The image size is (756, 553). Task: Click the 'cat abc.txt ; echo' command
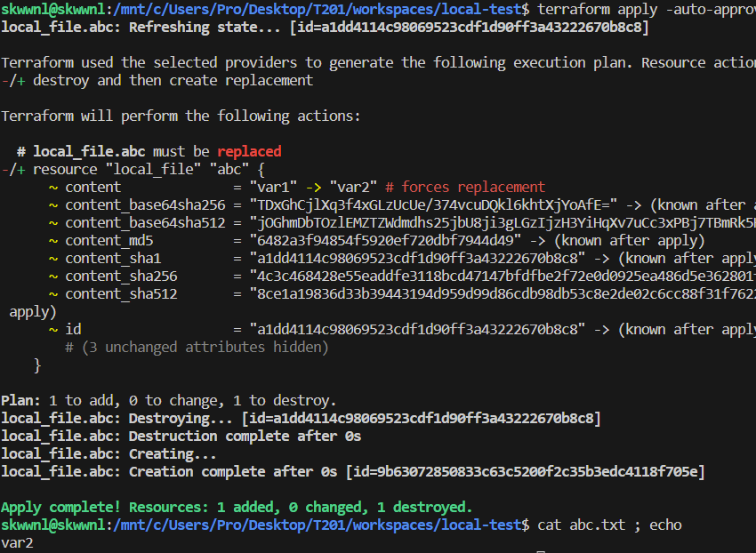click(x=609, y=525)
